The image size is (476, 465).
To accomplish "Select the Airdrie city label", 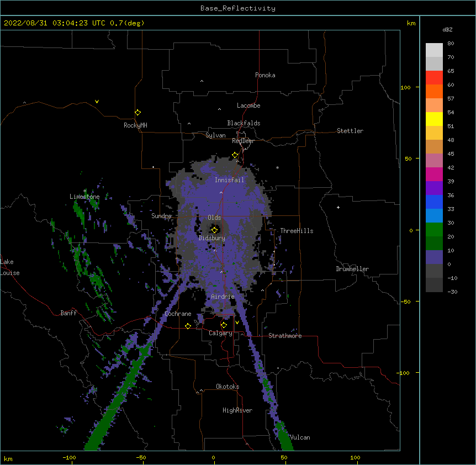I will coord(223,297).
